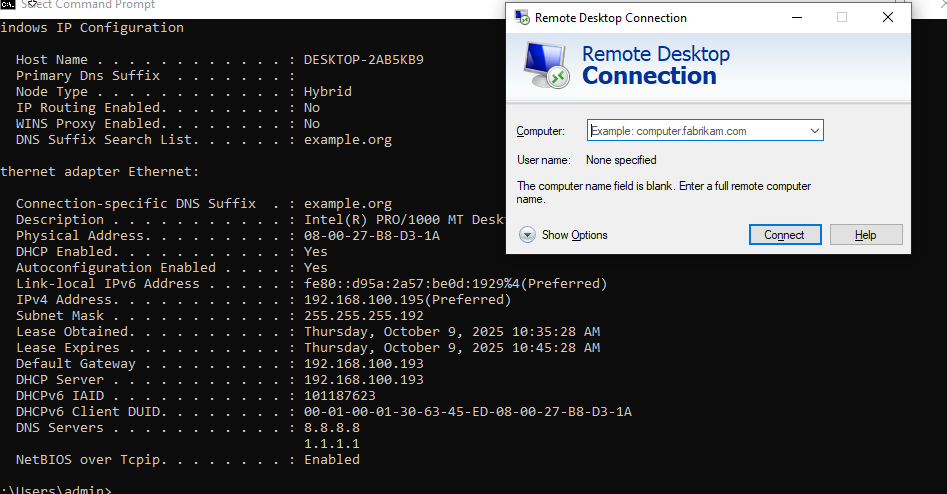Click the DNS server 8.8.8.8 entry
This screenshot has width=947, height=494.
coord(331,427)
